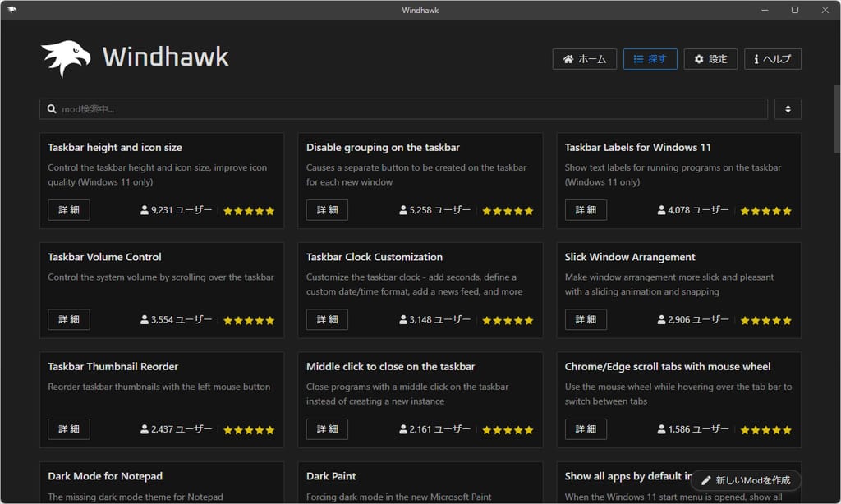
Task: Open details for Taskbar height and icon size
Action: coord(69,210)
